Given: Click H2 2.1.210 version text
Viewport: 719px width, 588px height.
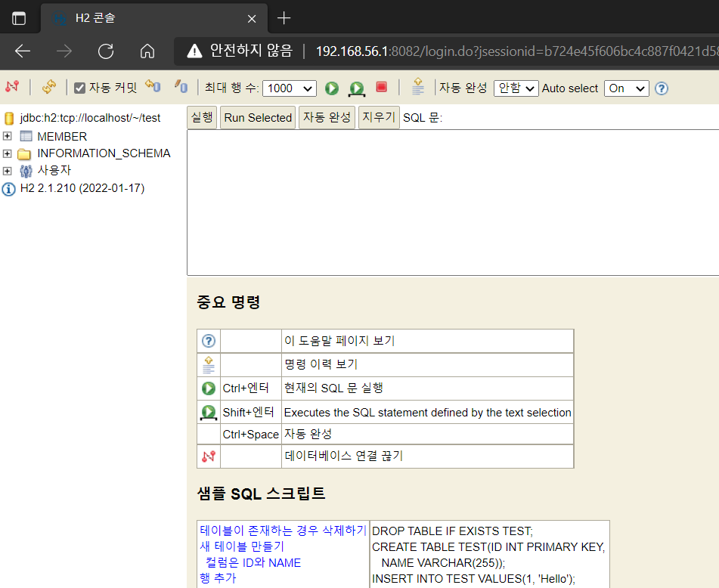Looking at the screenshot, I should point(82,188).
